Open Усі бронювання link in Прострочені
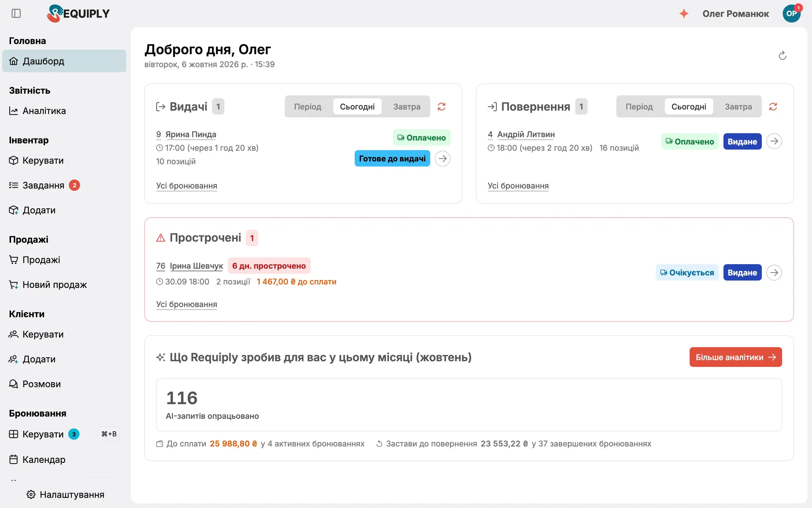This screenshot has width=812, height=508. [186, 304]
